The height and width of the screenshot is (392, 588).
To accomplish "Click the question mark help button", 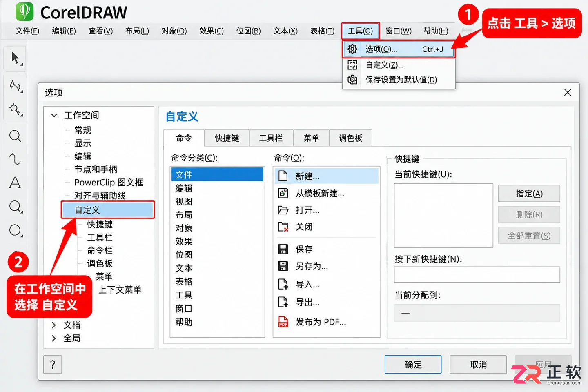I will pyautogui.click(x=53, y=364).
